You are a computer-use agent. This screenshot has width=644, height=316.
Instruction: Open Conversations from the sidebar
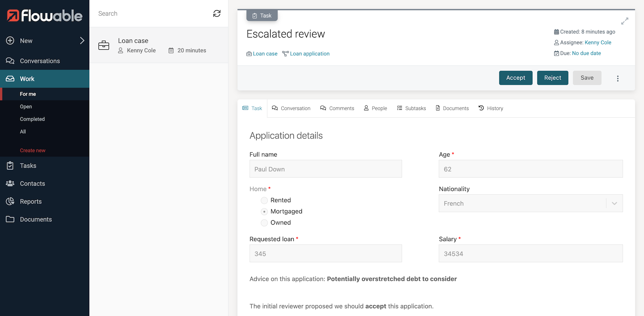tap(40, 61)
